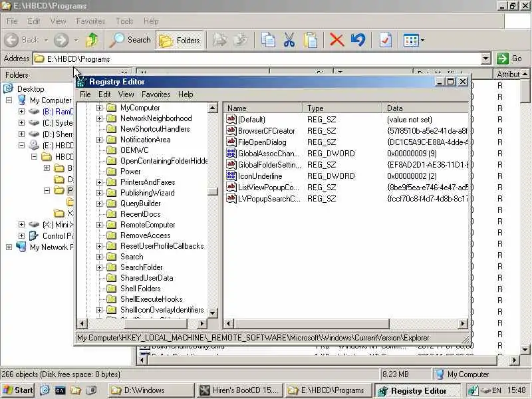
Task: Click the registry tree scroll-up arrow
Action: coord(212,108)
